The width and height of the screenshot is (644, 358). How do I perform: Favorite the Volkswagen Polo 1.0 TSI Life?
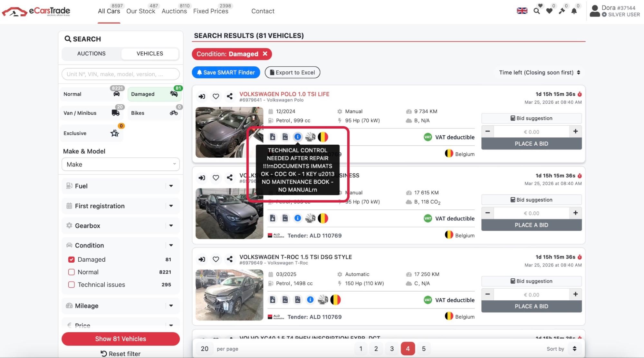tap(216, 96)
